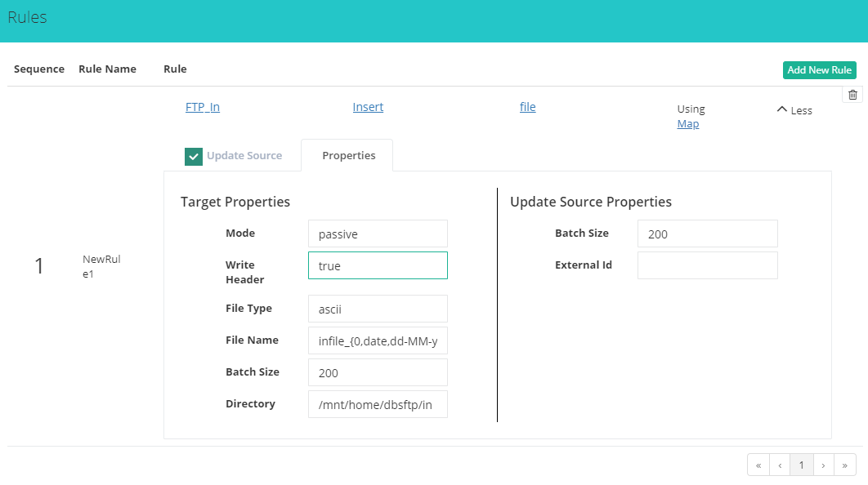868x485 pixels.
Task: Open the FTP_In source link
Action: pos(203,107)
